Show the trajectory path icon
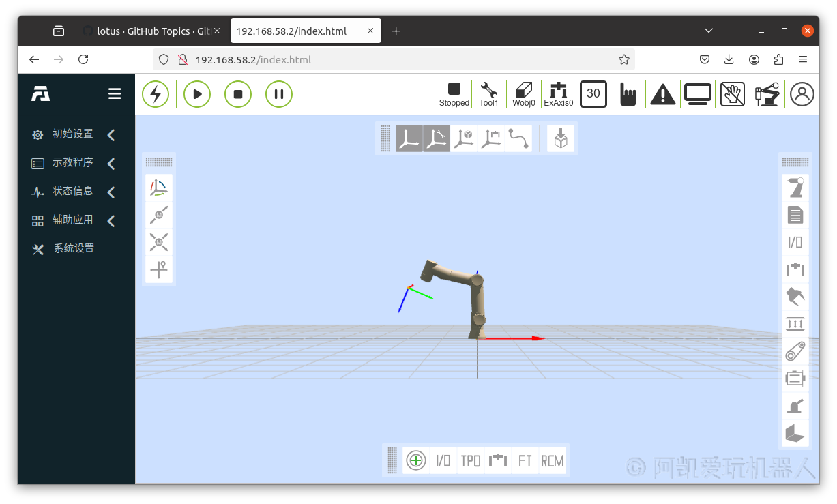Screen dimensions: 837x504 (518, 138)
